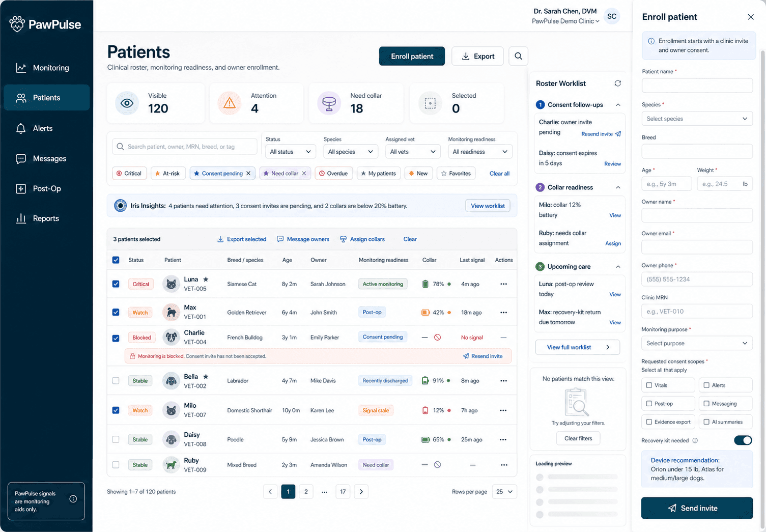This screenshot has height=532, width=766.
Task: Turn off Recovery kit needed switch
Action: click(x=743, y=440)
